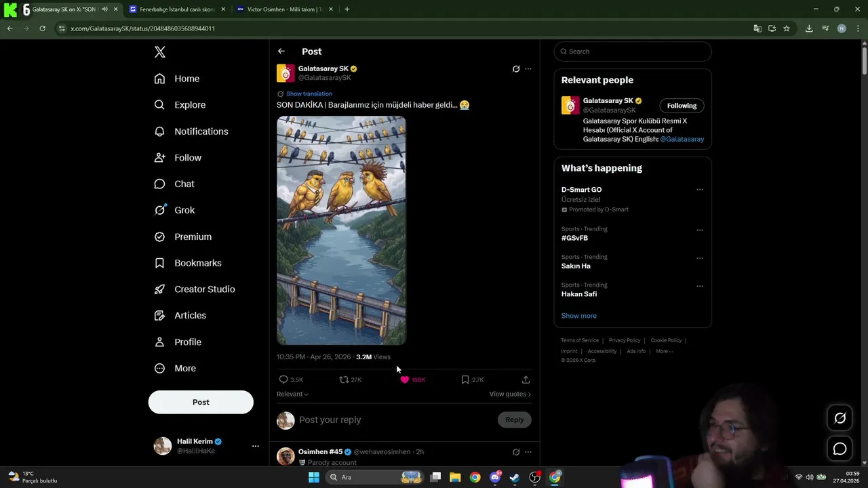Screen dimensions: 868x488
Task: Open more options for D-Smart GO promotion
Action: click(700, 190)
